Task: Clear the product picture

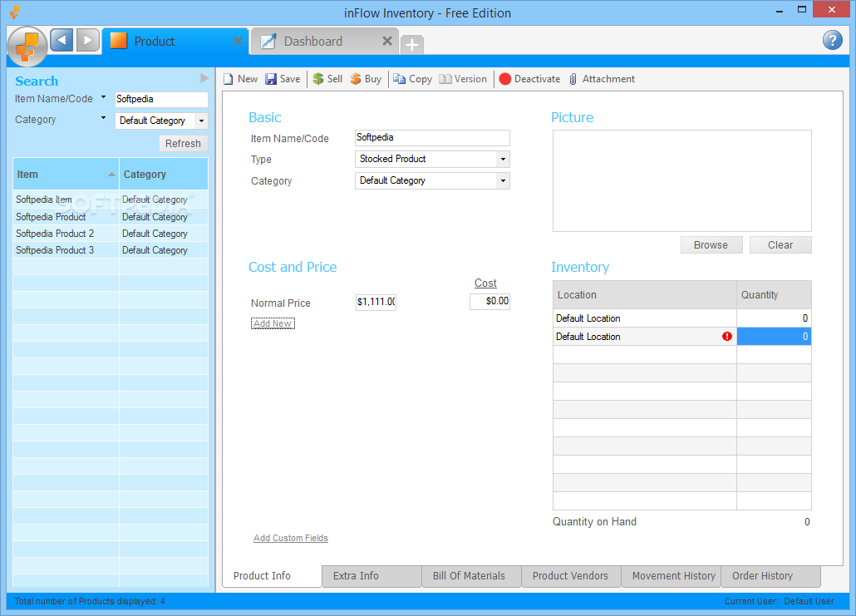Action: point(780,245)
